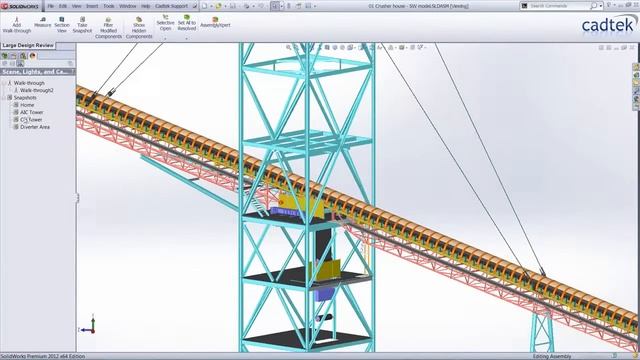Viewport: 640px width, 360px height.
Task: Collapse the Walk-through tree node
Action: [4, 83]
